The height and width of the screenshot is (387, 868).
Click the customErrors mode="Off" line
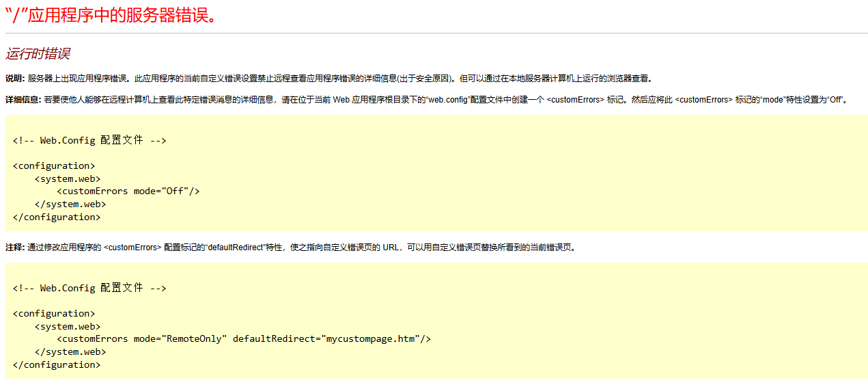(128, 191)
